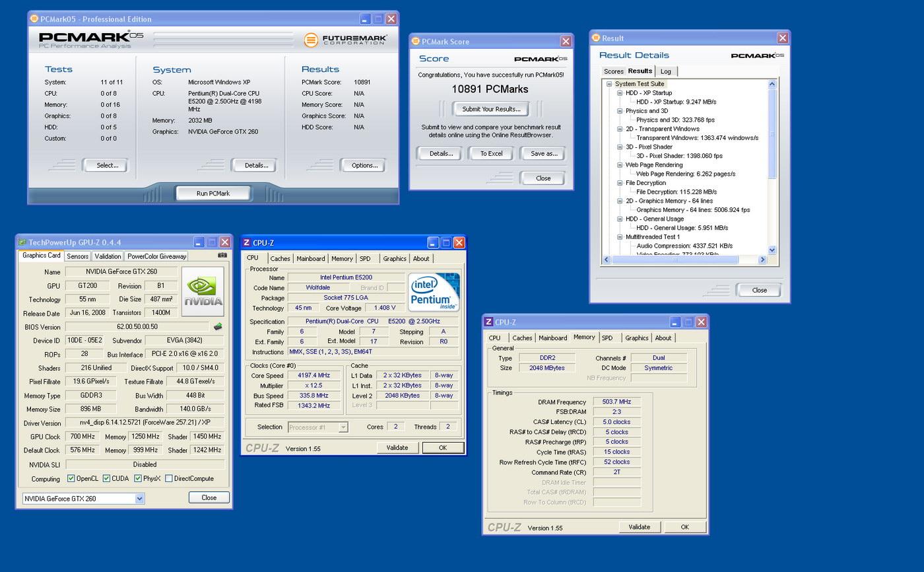Select 'File Decryption: 115.228 MB/s' result row
924x572 pixels.
tap(676, 192)
